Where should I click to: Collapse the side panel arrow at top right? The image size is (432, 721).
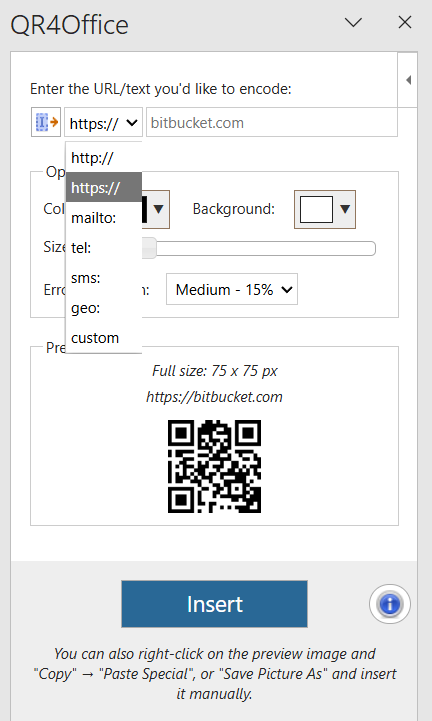[408, 80]
